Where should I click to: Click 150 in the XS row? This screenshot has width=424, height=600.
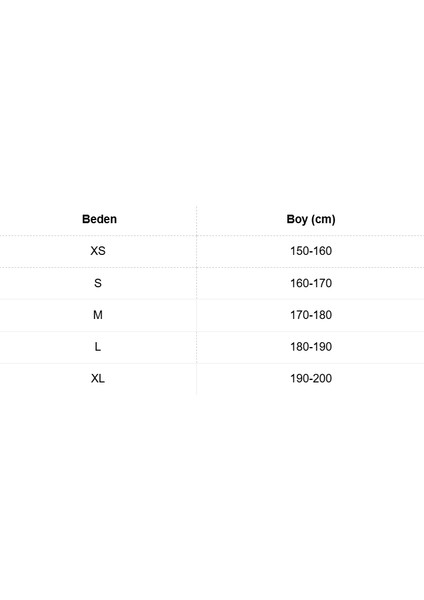point(299,251)
